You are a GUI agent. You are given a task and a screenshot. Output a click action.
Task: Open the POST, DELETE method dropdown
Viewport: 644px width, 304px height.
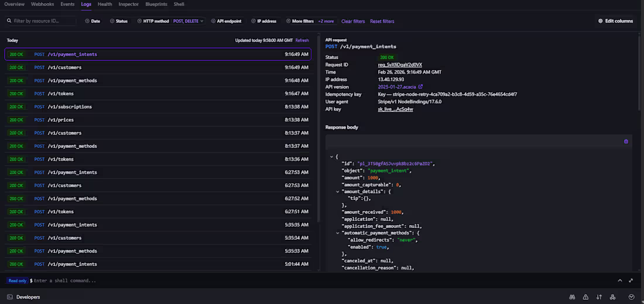(188, 21)
